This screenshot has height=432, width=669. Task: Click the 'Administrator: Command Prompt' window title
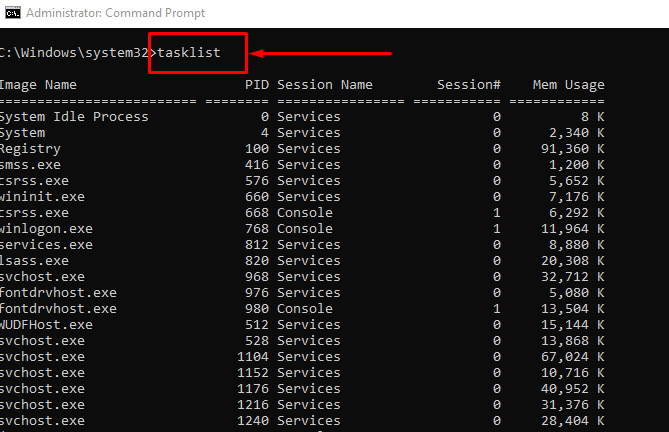pos(115,13)
